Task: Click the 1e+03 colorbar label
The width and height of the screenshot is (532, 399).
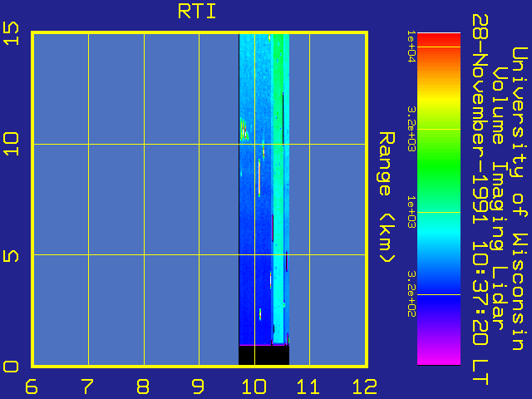Action: pos(411,212)
